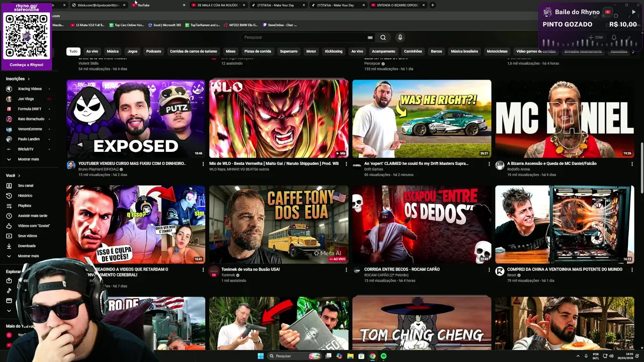Open the on-screen keyboard in search box
The image size is (644, 362).
pyautogui.click(x=370, y=37)
